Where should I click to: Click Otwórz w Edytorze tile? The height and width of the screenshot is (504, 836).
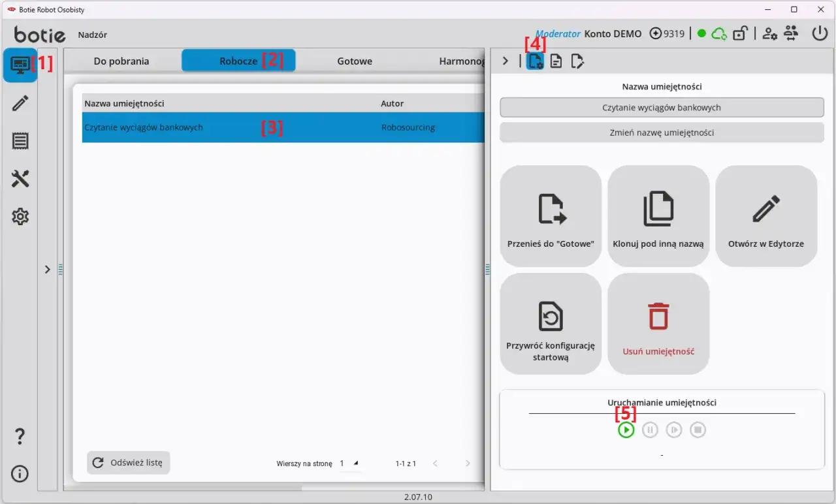[766, 216]
